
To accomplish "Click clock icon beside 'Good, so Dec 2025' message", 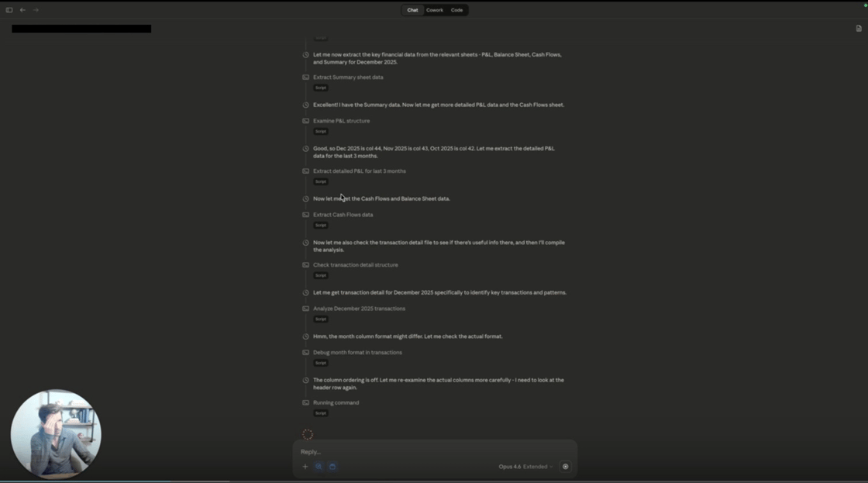I will pos(305,148).
